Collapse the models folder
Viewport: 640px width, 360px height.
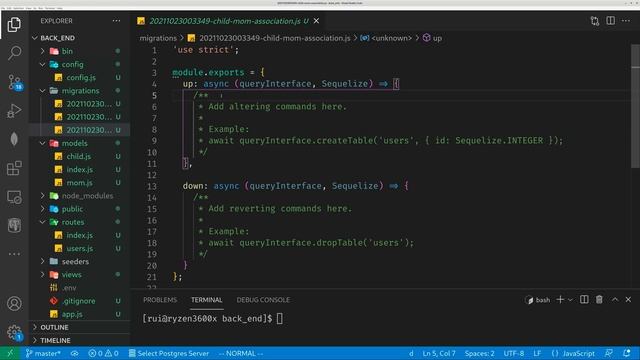(80, 143)
